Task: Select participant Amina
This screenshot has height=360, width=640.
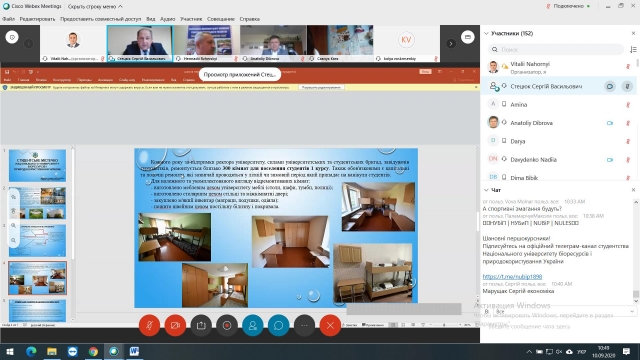Action: coord(558,104)
